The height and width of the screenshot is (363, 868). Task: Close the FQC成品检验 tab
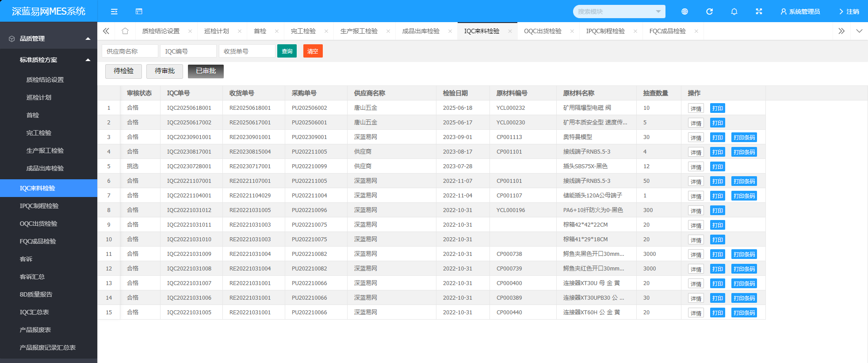pos(696,31)
